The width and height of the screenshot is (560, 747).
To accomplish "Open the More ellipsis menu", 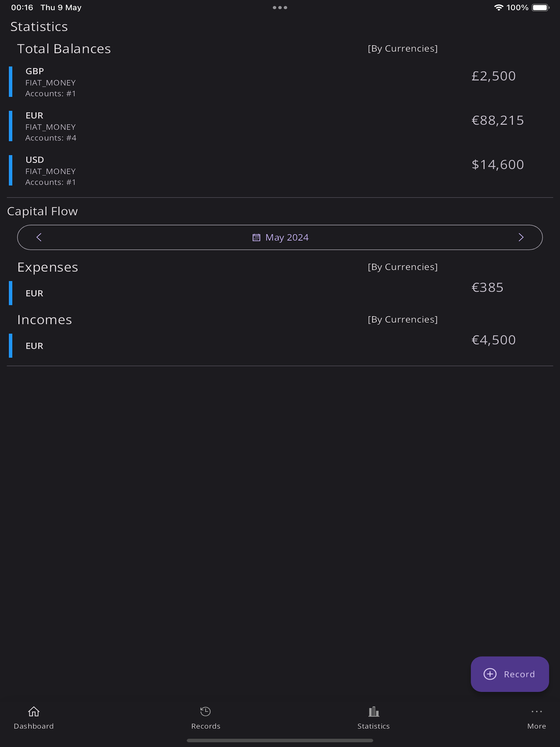I will (536, 711).
